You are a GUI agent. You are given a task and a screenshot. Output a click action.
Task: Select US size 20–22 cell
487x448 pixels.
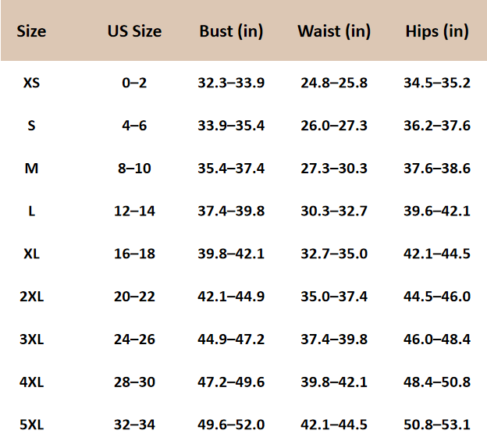(x=134, y=297)
